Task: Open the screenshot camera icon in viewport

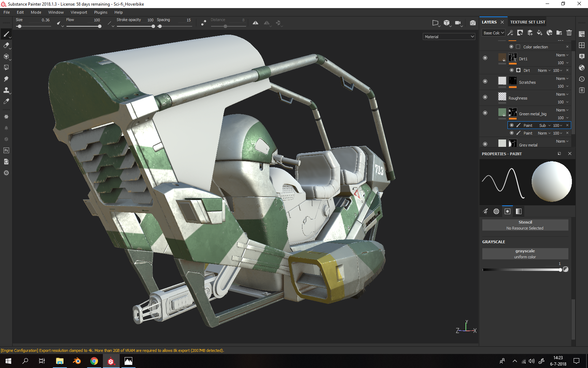Action: pos(472,23)
